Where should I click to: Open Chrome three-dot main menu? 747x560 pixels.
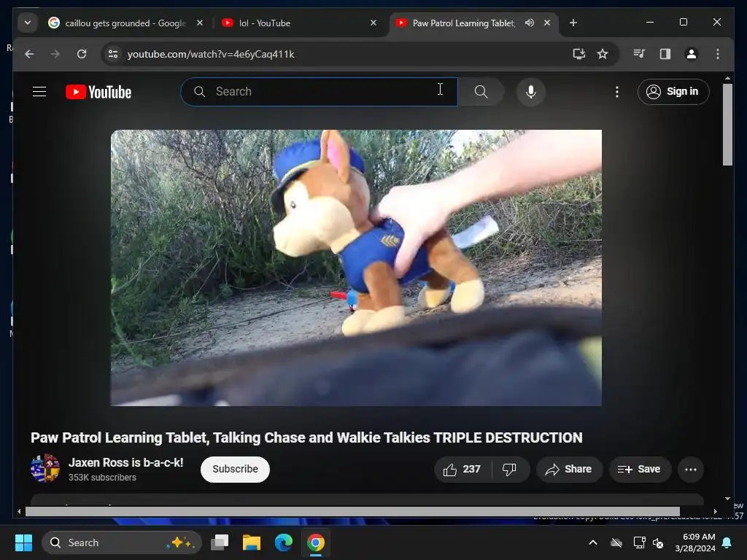[x=718, y=54]
